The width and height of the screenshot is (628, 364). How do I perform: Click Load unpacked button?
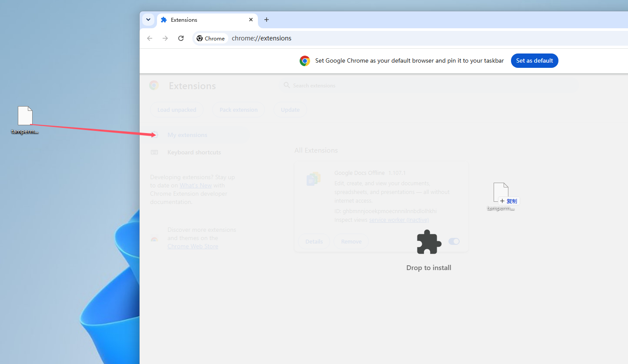pyautogui.click(x=177, y=110)
